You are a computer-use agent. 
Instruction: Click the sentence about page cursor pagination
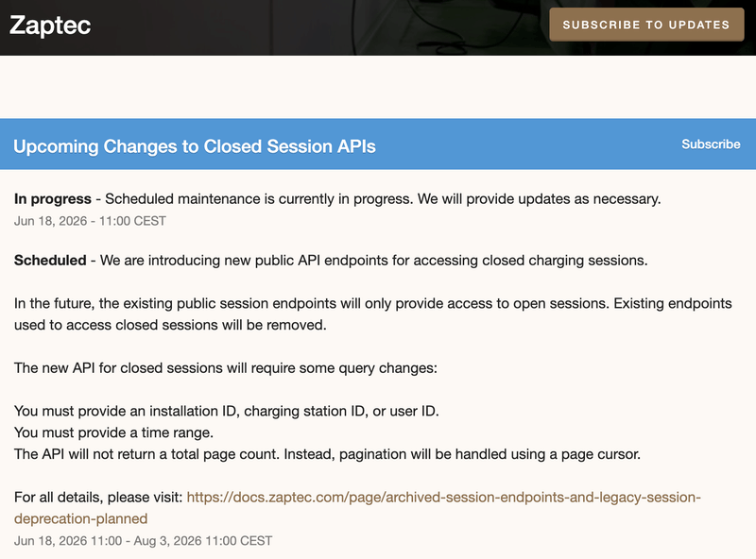tap(327, 454)
